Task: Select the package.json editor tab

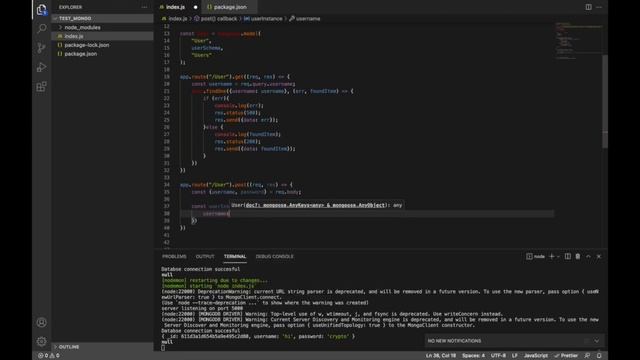Action: pyautogui.click(x=230, y=7)
